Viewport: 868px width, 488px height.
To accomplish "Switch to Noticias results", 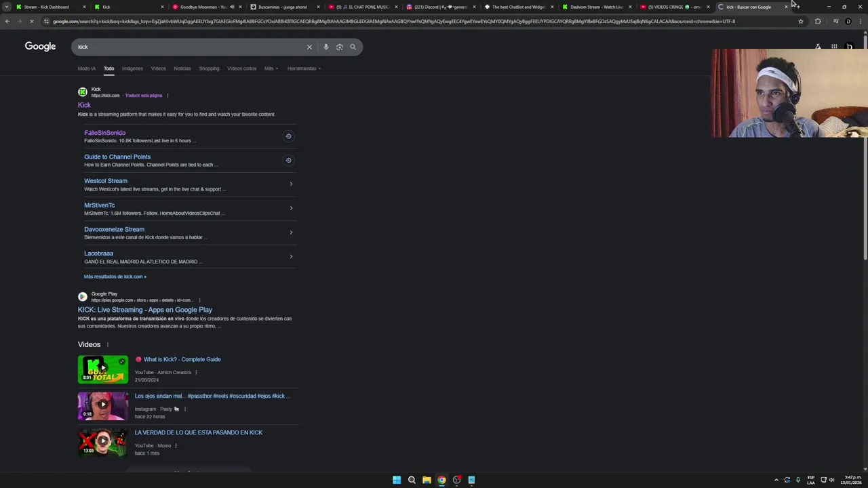I will [182, 68].
